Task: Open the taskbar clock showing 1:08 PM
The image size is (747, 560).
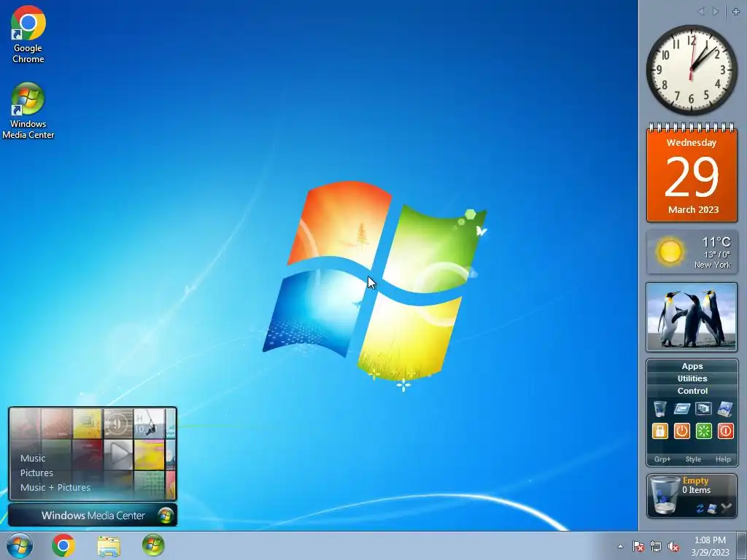Action: pos(710,540)
